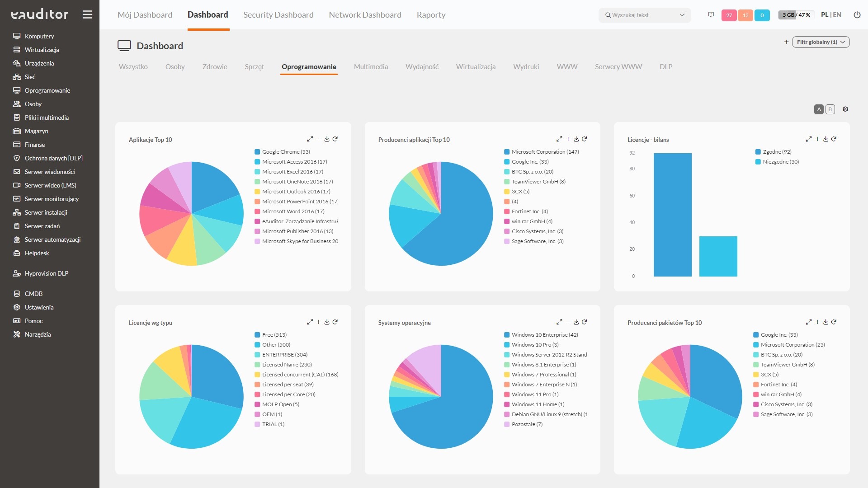Toggle Zgodne (92) legend series
This screenshot has width=868, height=488.
773,152
